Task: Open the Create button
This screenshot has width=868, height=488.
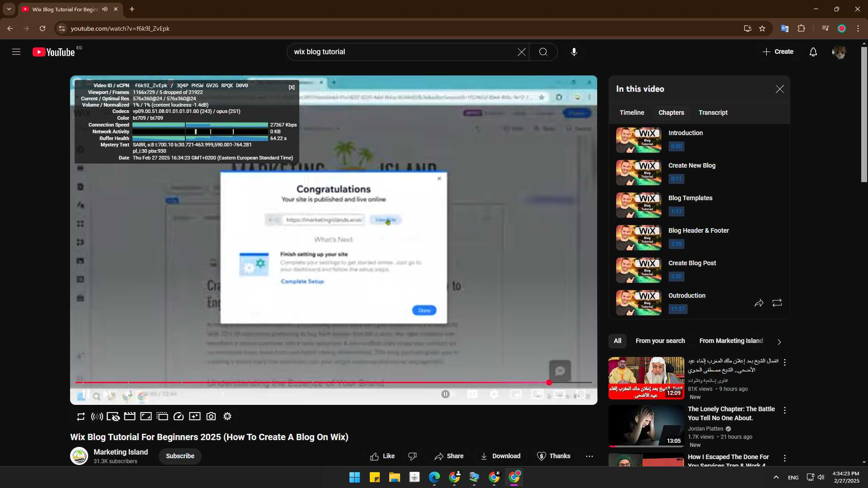Action: click(778, 52)
